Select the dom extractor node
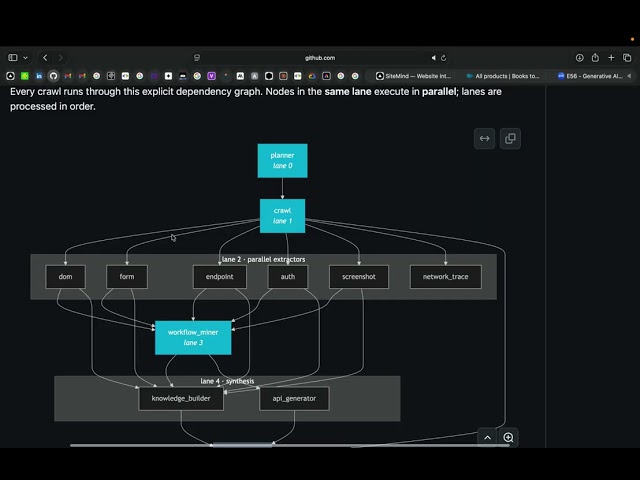This screenshot has height=480, width=640. [x=65, y=277]
